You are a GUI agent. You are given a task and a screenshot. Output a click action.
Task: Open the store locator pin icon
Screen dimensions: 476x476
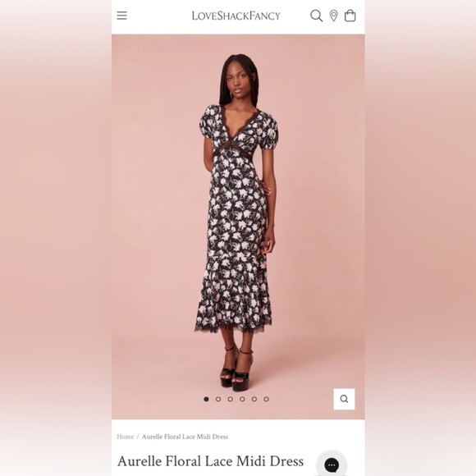pos(334,16)
